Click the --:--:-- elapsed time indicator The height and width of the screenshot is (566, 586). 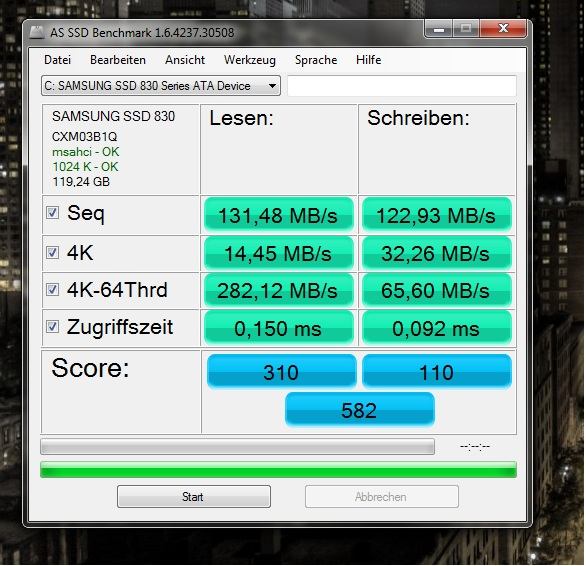pos(475,446)
